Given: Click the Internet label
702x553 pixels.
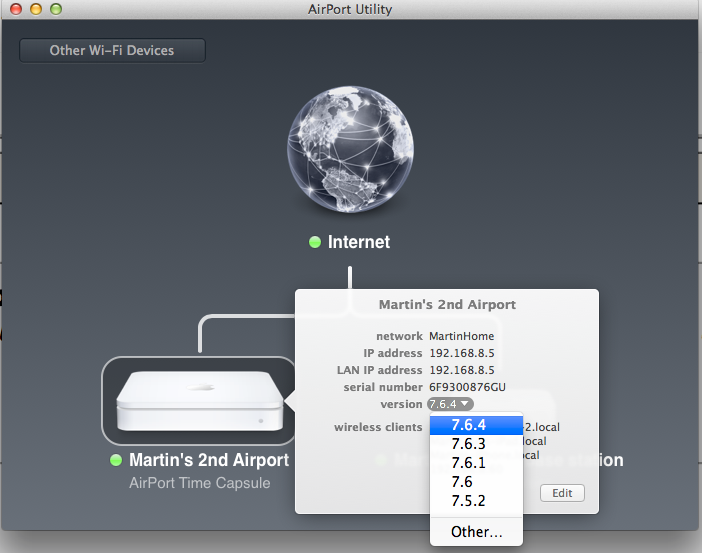Looking at the screenshot, I should [359, 242].
